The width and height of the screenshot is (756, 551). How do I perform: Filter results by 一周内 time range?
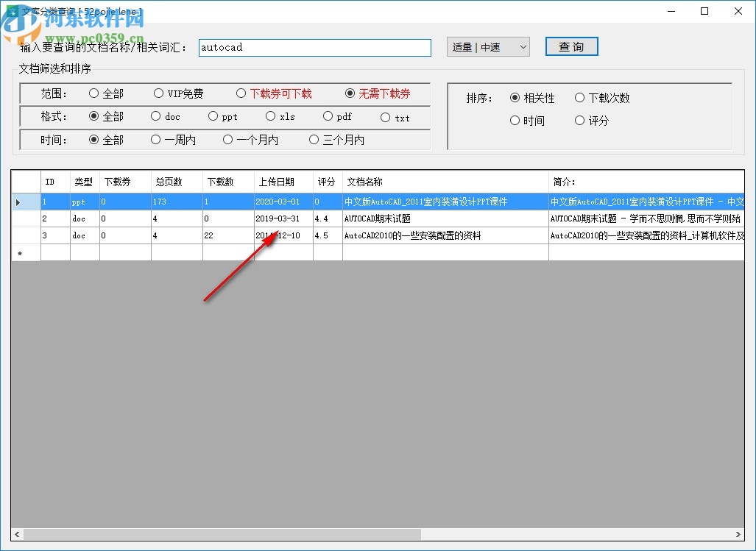155,139
